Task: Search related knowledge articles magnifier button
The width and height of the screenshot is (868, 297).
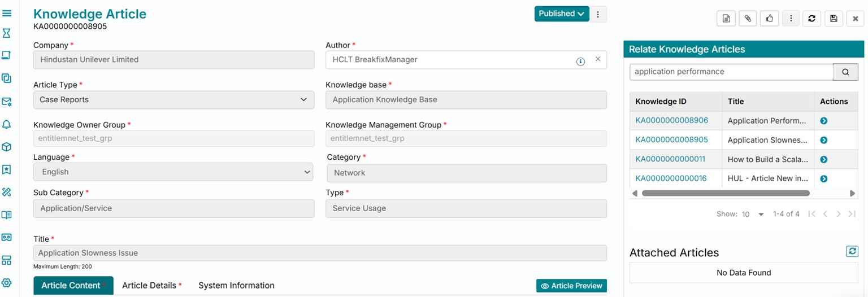Action: [x=845, y=72]
